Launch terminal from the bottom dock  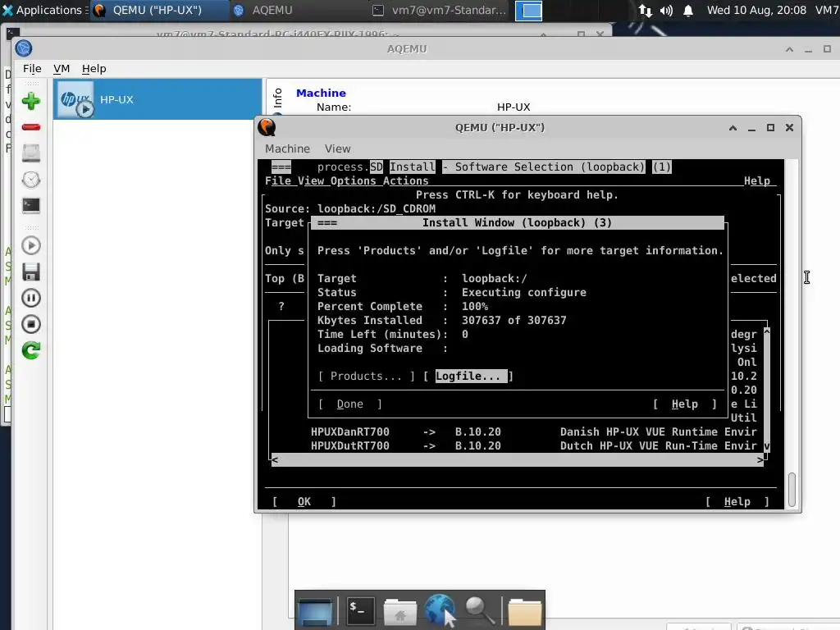(360, 610)
